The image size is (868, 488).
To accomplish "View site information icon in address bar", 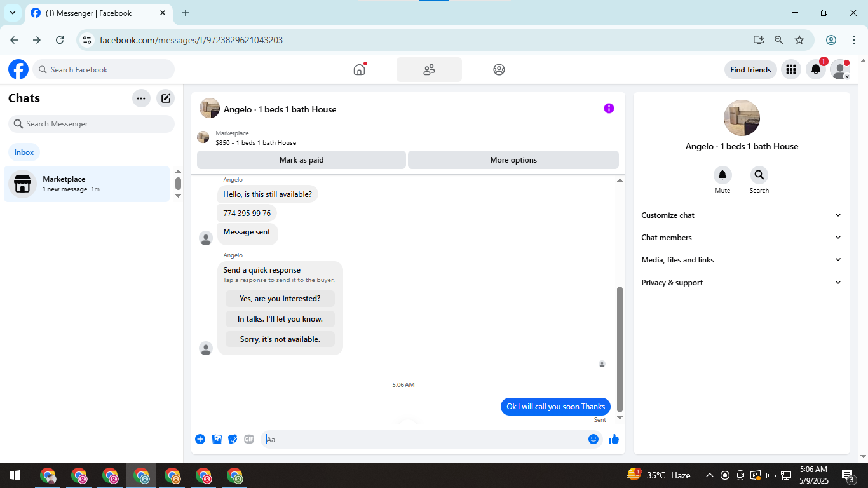I will pyautogui.click(x=88, y=40).
